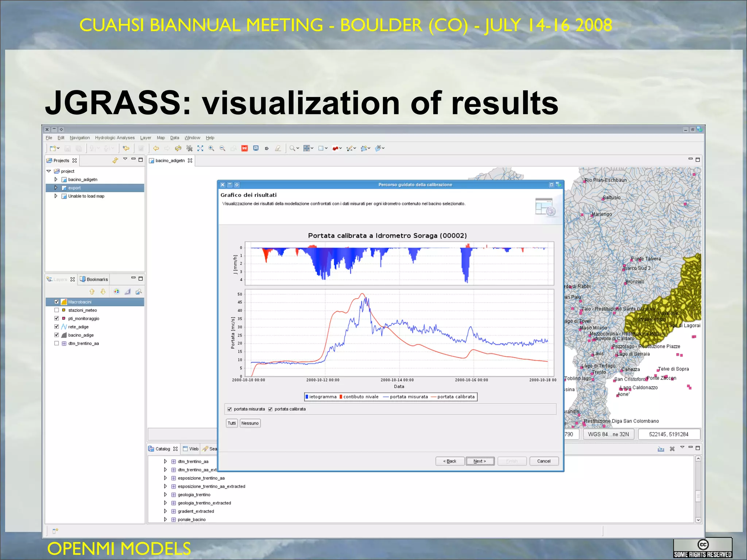Click the Nessuno button

(250, 423)
